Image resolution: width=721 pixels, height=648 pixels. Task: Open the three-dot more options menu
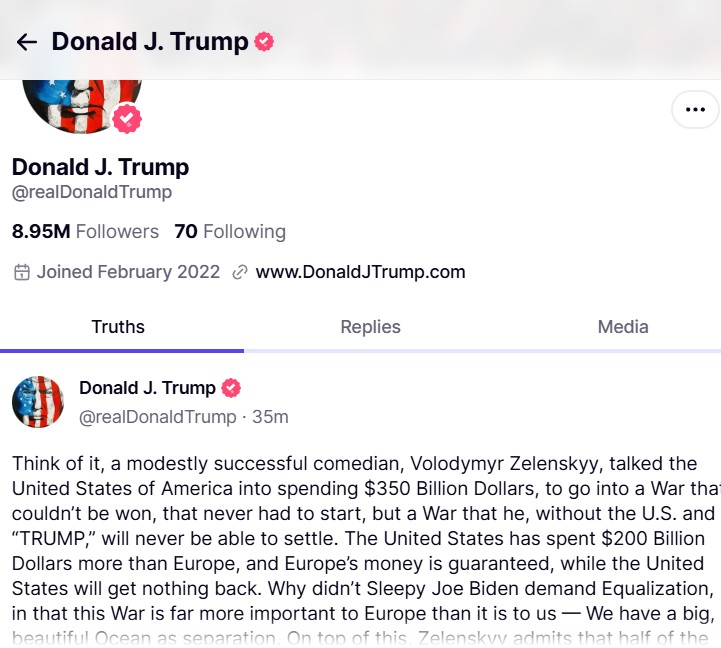click(695, 109)
